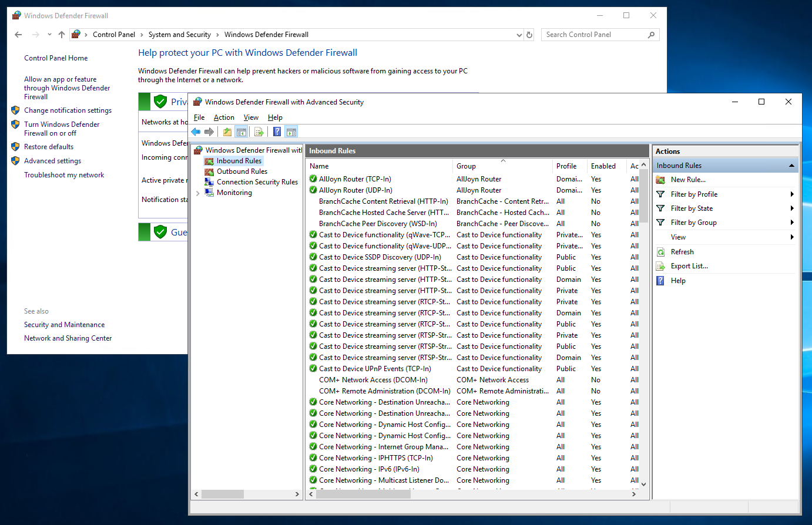
Task: Click green check icon for Core Networking - Internet Group Management
Action: coord(313,447)
